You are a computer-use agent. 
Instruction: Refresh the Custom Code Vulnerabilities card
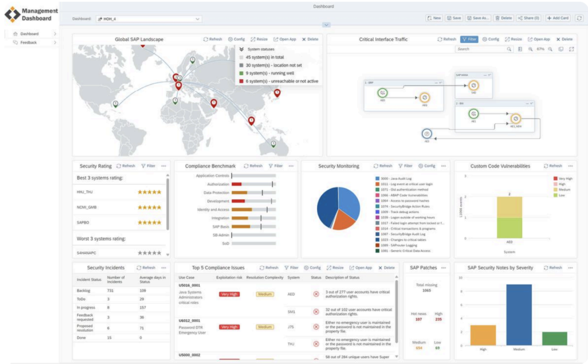pyautogui.click(x=553, y=166)
